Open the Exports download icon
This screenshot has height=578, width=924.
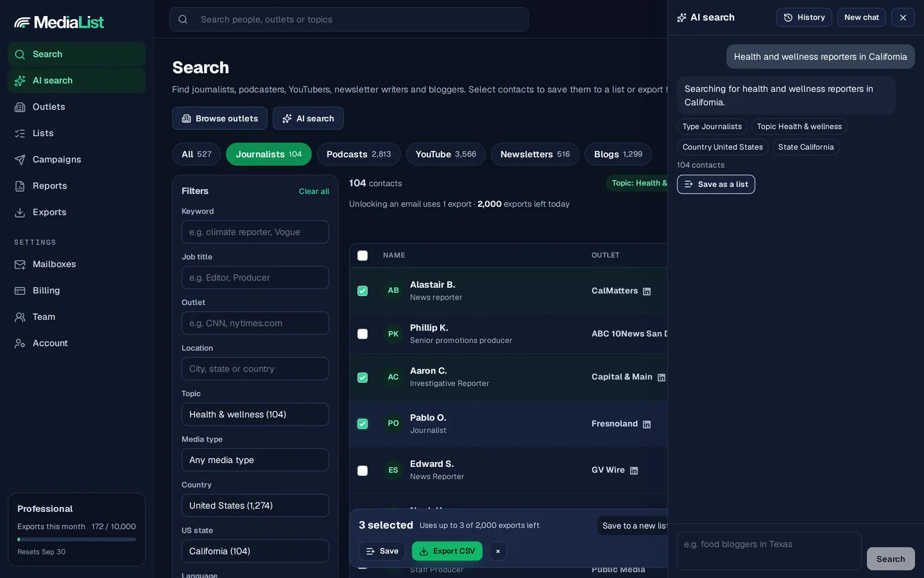coord(20,213)
